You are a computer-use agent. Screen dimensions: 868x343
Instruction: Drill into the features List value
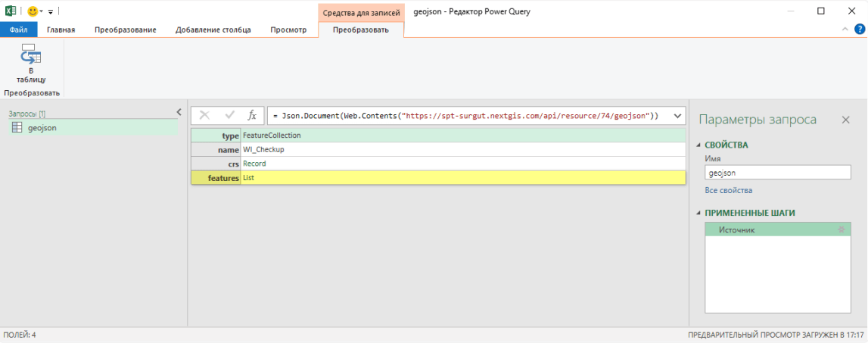[248, 178]
